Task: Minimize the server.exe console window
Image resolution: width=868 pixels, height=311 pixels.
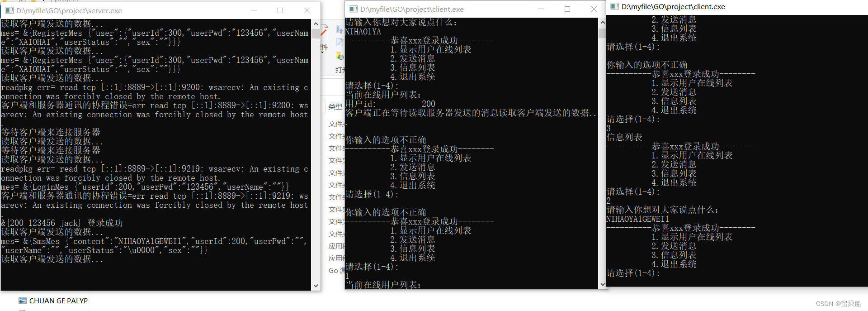Action: coord(254,10)
